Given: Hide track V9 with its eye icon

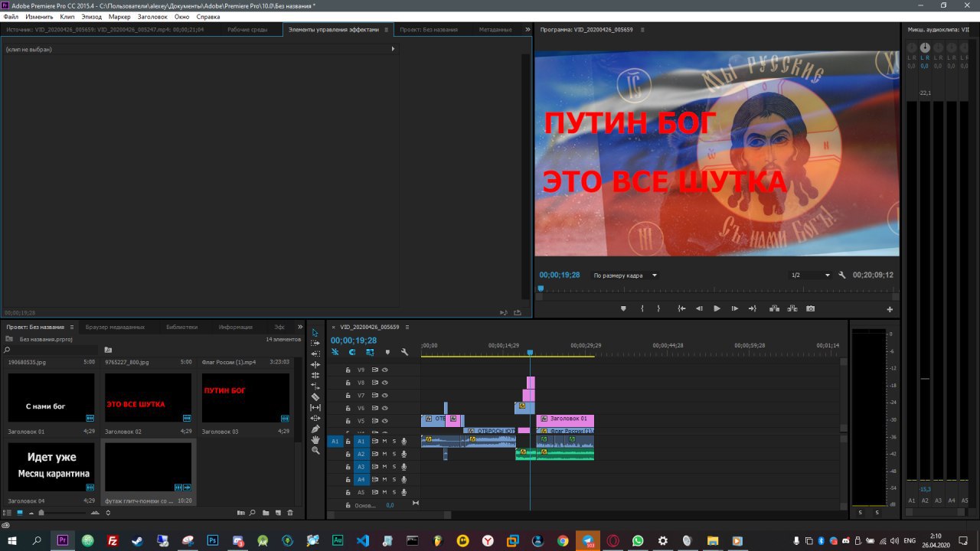Looking at the screenshot, I should tap(385, 370).
